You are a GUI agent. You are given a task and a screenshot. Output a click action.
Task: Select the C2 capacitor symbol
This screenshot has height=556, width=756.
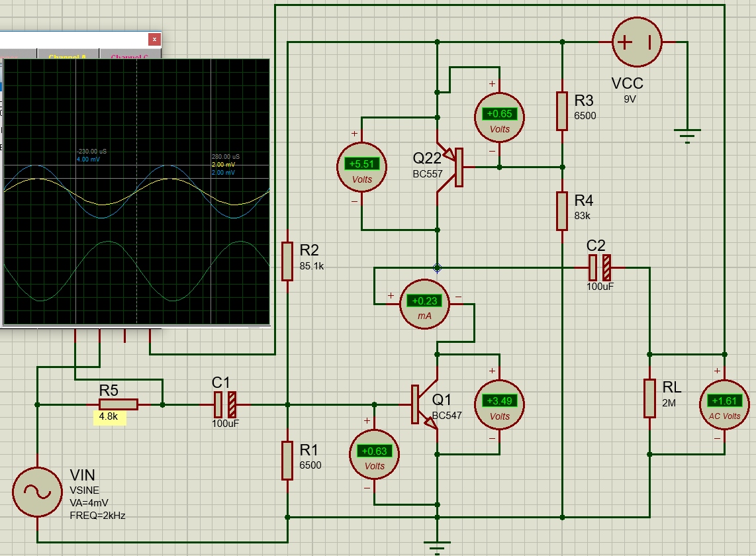click(x=600, y=267)
